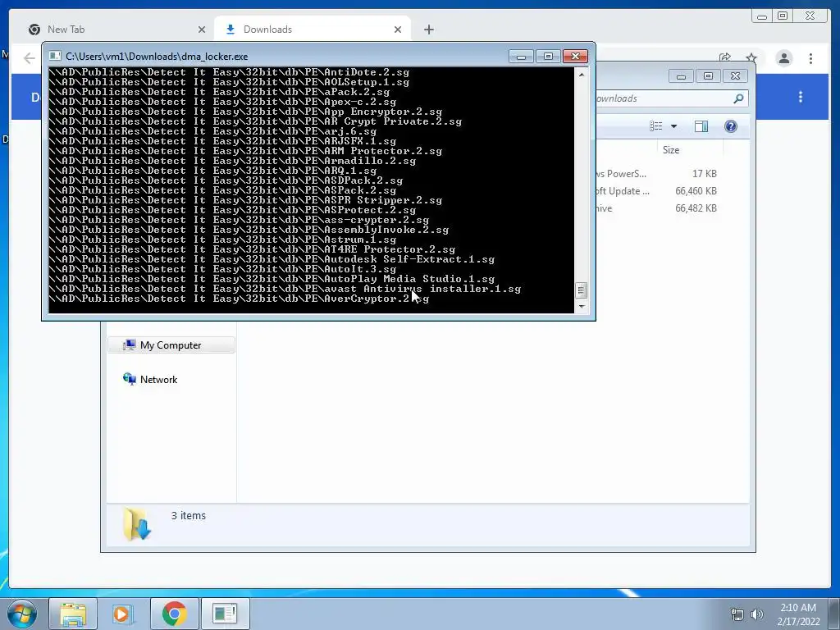The width and height of the screenshot is (840, 630).
Task: Click the console line for Armadillo.2.sg
Action: coord(232,161)
